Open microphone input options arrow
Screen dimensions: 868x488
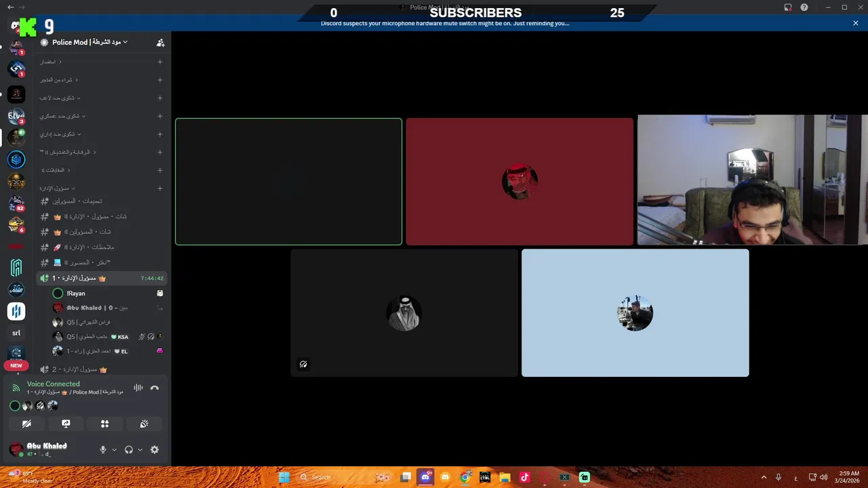click(114, 450)
